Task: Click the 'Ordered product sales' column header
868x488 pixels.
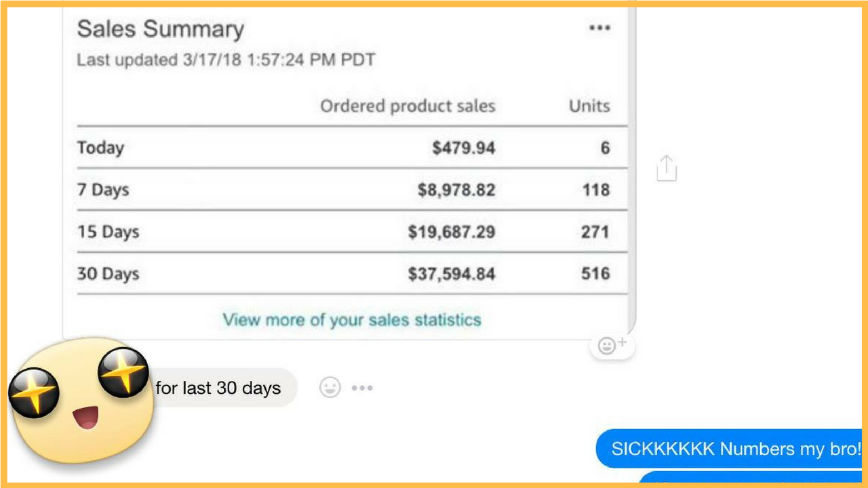Action: (408, 106)
